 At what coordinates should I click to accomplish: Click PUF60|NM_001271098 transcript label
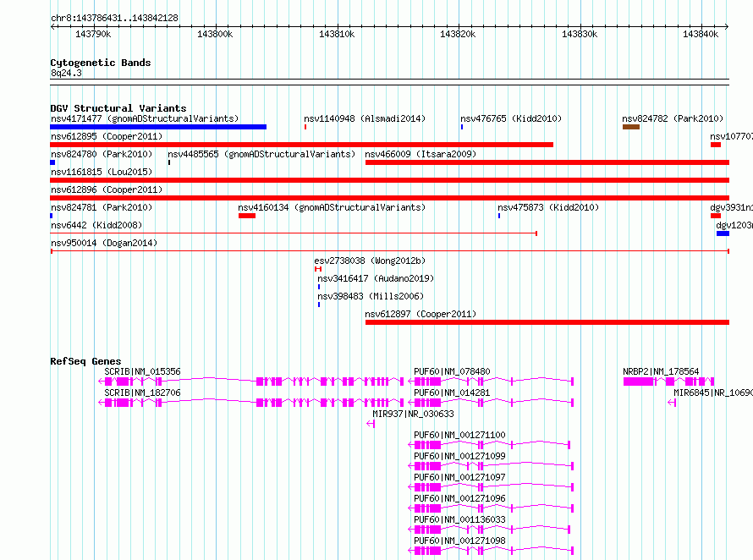tap(459, 541)
